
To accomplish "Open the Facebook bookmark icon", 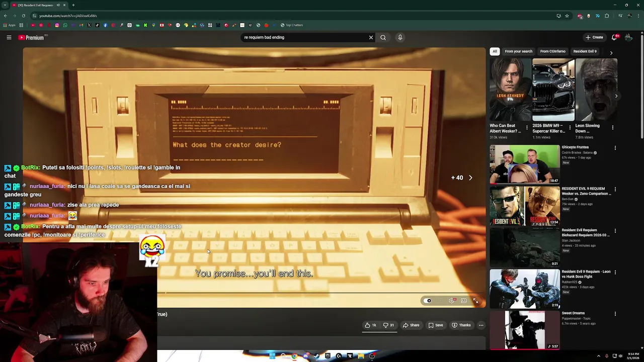I will [x=105, y=25].
